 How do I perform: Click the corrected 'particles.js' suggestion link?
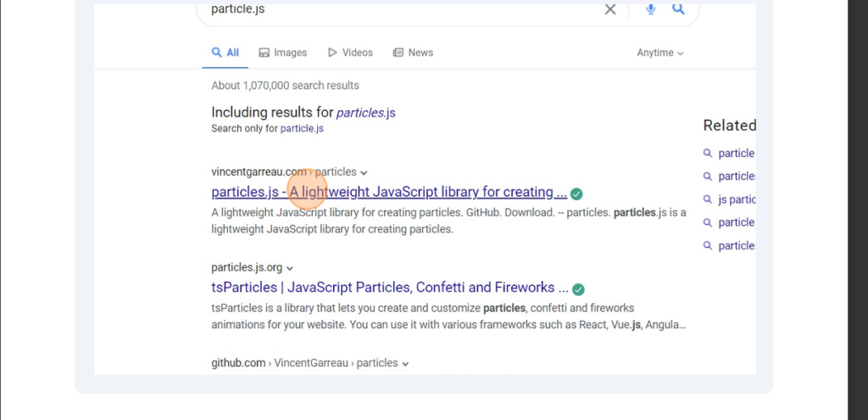click(x=365, y=112)
